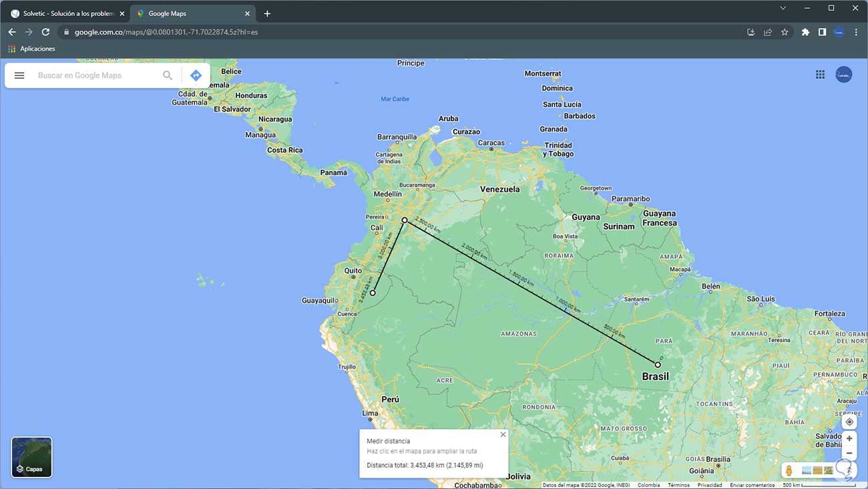Select the measurement point near Quito
The image size is (868, 489).
click(373, 293)
